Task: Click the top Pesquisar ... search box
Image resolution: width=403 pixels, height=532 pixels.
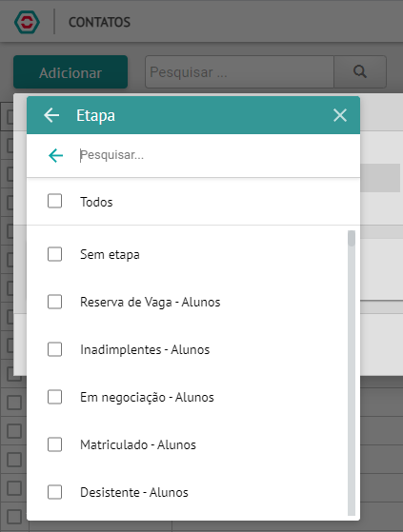Action: (240, 72)
